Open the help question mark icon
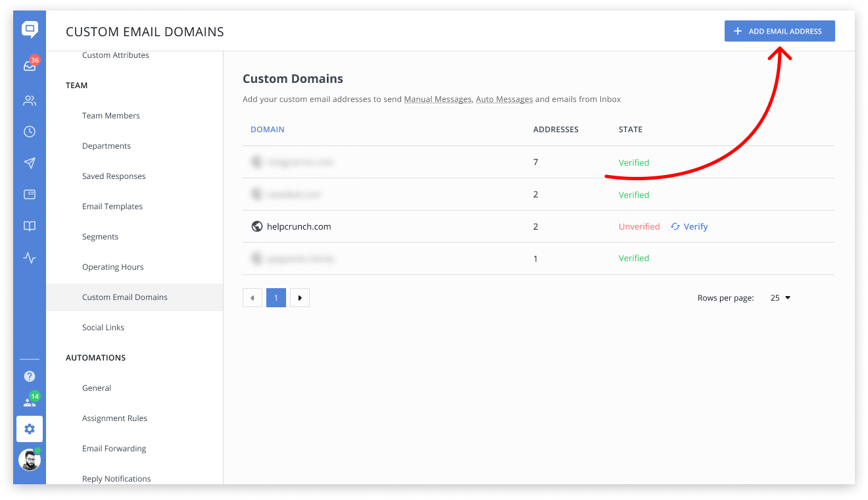Image resolution: width=868 pixels, height=500 pixels. [x=30, y=376]
